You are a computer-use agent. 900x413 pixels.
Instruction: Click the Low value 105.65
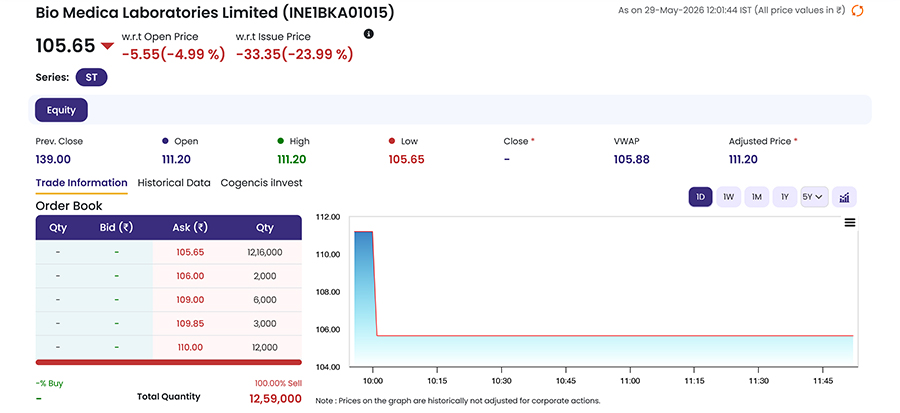click(x=406, y=159)
